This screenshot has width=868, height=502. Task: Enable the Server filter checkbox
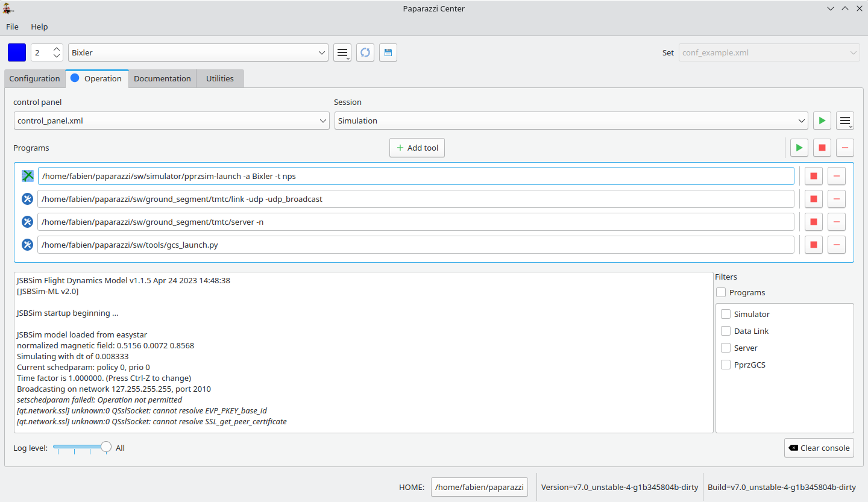point(726,348)
